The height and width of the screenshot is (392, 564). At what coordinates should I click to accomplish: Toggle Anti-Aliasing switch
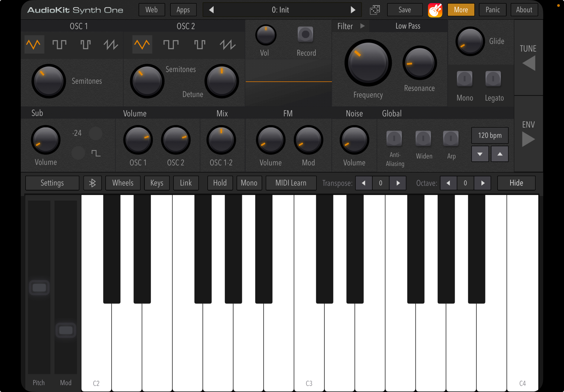[x=394, y=139]
